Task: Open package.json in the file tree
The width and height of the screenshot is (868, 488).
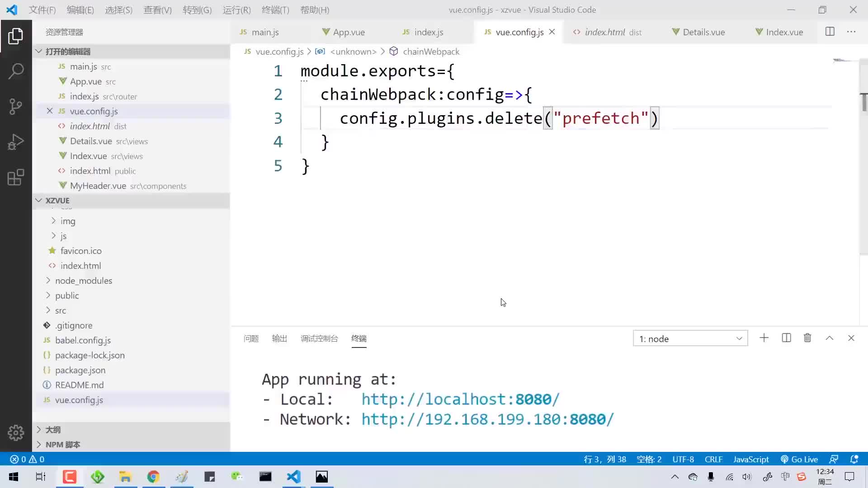Action: click(x=80, y=370)
